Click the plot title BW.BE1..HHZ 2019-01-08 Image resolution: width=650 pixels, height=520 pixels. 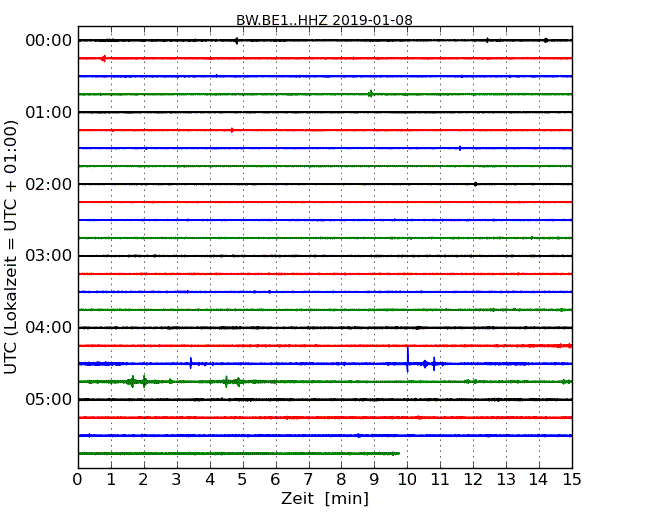click(x=324, y=20)
